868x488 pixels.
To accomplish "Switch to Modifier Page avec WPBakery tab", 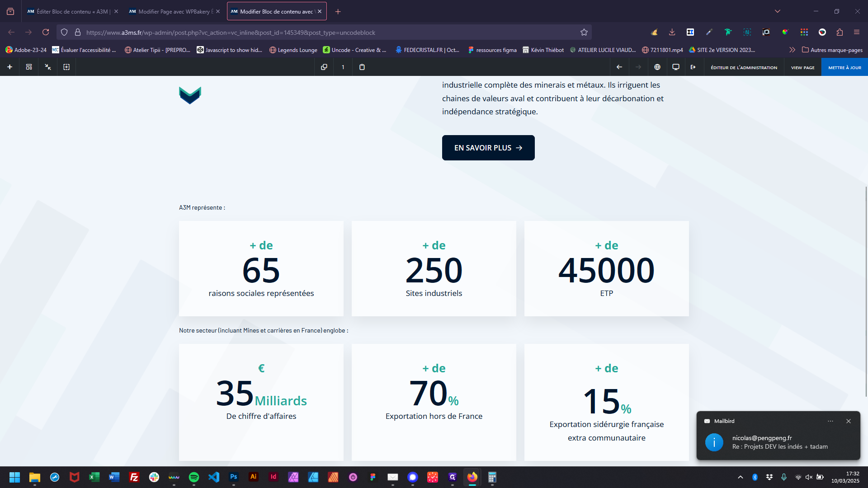I will (174, 11).
